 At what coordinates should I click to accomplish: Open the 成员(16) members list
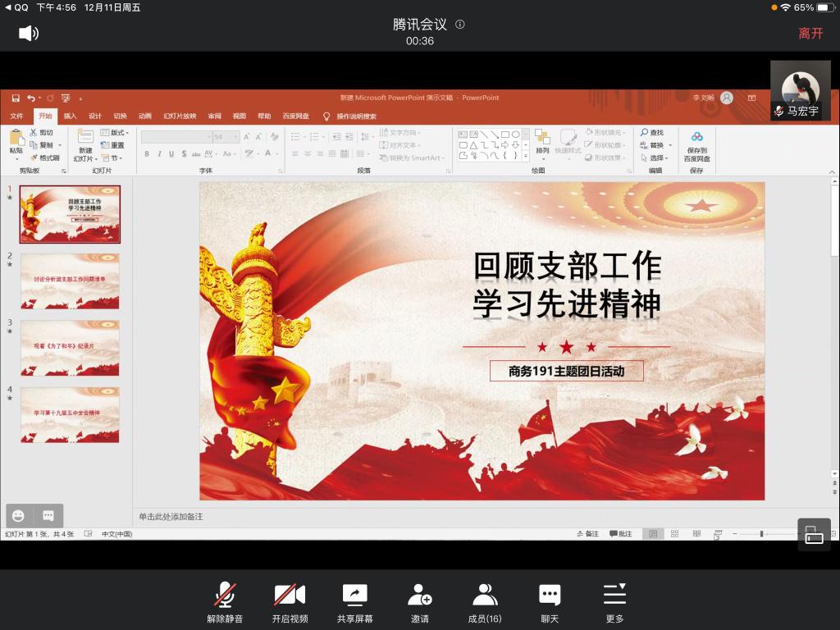coord(485,603)
